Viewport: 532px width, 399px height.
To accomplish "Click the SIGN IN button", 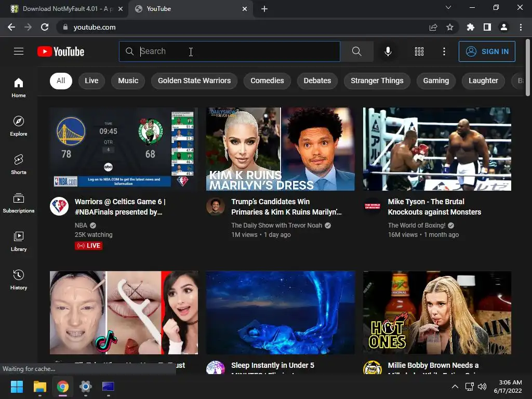I will pyautogui.click(x=487, y=51).
